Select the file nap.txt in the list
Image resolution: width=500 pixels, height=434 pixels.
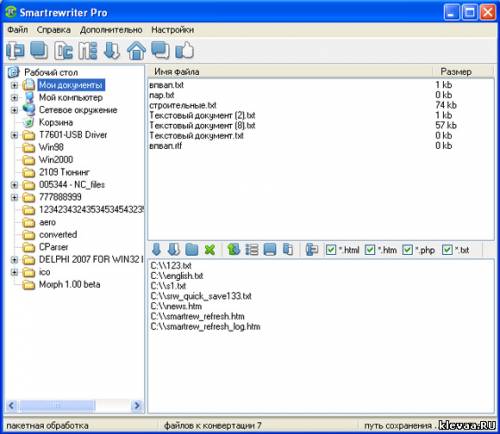click(x=162, y=95)
